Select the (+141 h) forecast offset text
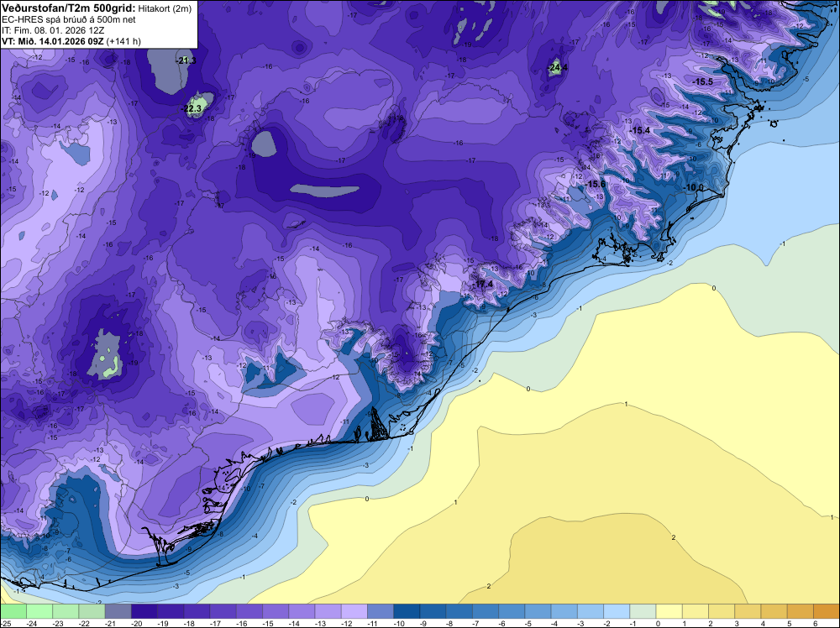This screenshot has width=840, height=628. coord(123,41)
